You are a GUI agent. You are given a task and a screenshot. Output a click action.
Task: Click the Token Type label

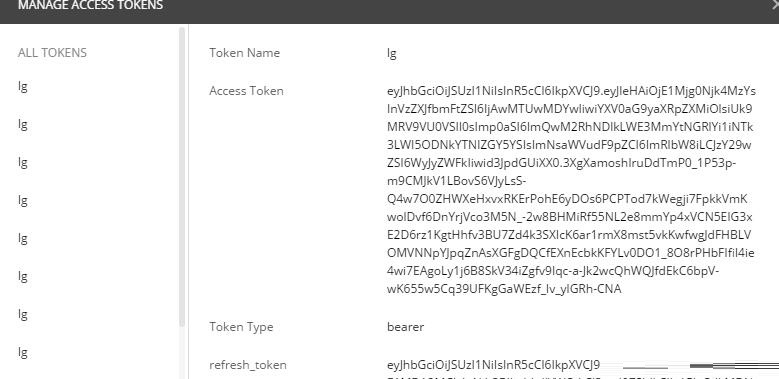pyautogui.click(x=241, y=327)
